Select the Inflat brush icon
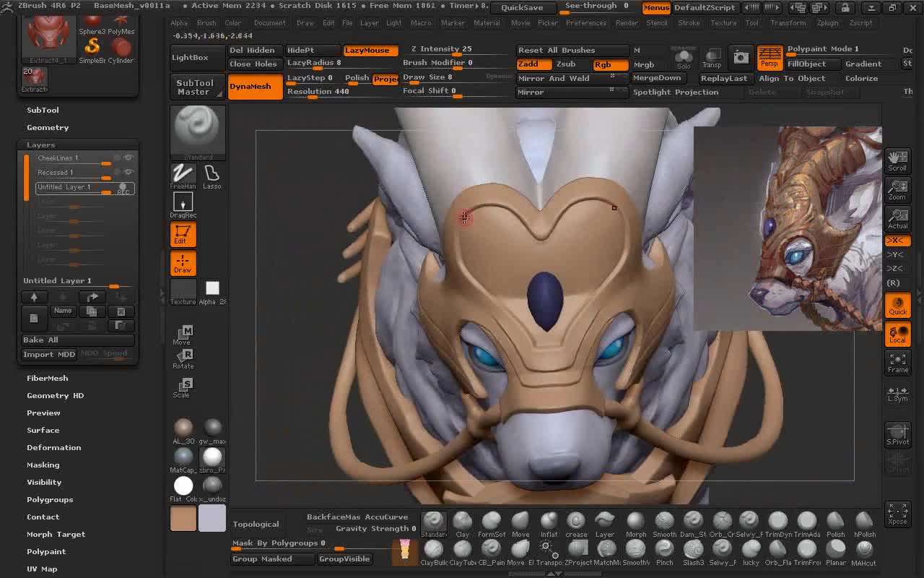 (549, 524)
